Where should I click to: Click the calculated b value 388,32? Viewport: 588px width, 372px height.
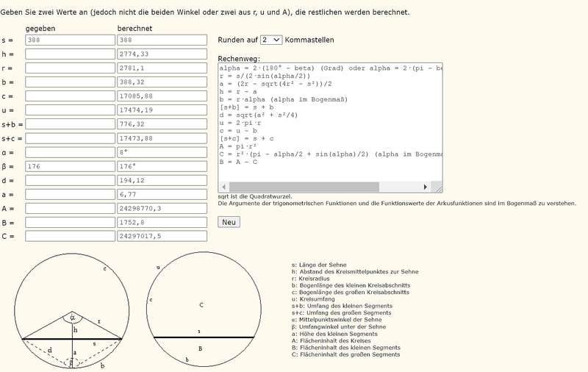coord(162,82)
